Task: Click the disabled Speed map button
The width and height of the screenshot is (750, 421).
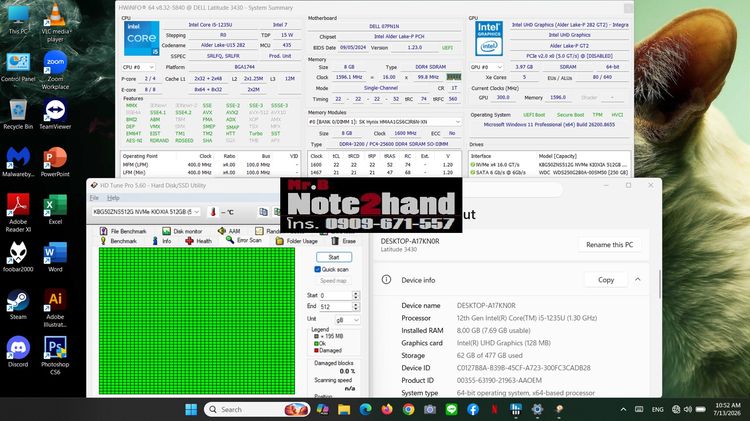Action: (x=333, y=281)
